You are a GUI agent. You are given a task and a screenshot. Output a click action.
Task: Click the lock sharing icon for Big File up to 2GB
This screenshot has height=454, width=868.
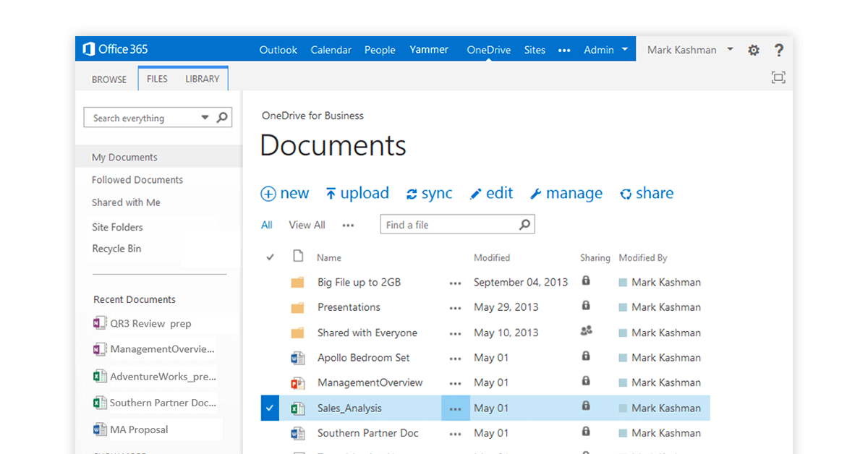pos(586,280)
